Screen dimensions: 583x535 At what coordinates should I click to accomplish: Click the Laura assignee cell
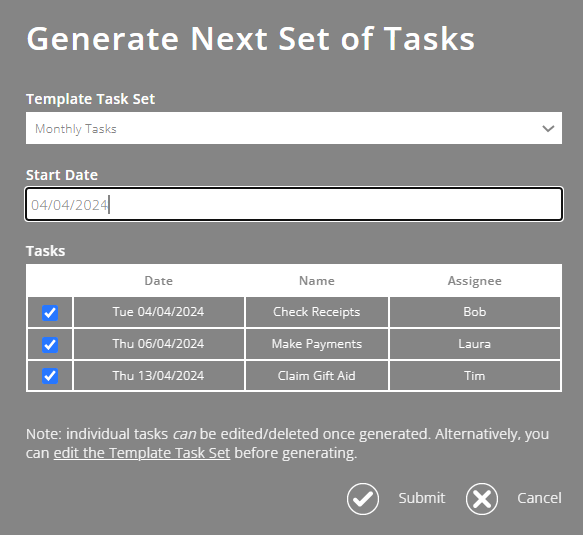pyautogui.click(x=475, y=344)
